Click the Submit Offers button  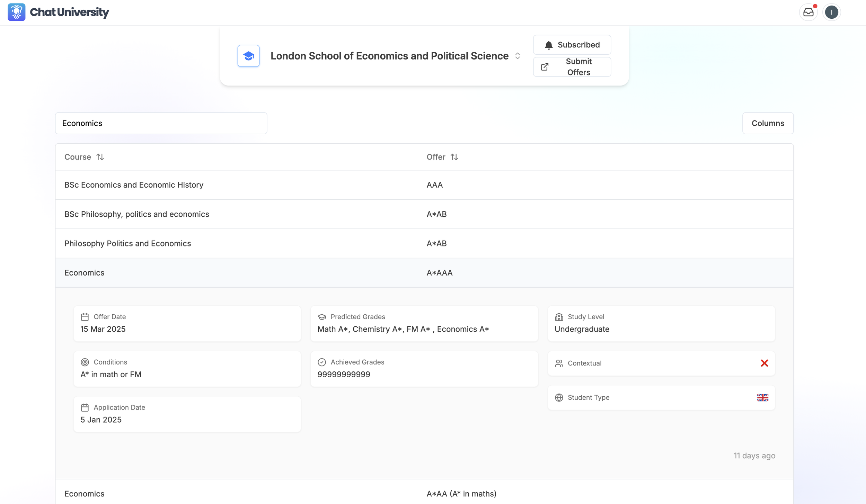pos(572,67)
